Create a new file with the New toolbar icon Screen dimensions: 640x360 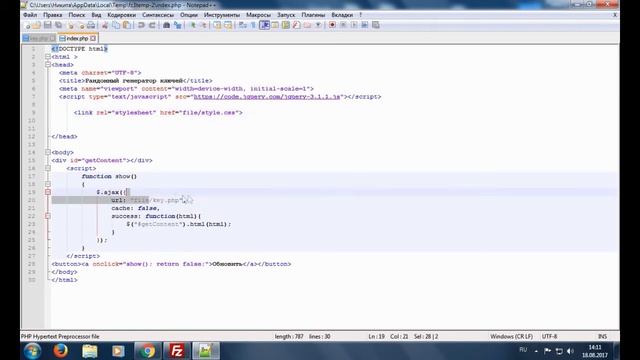(x=27, y=25)
